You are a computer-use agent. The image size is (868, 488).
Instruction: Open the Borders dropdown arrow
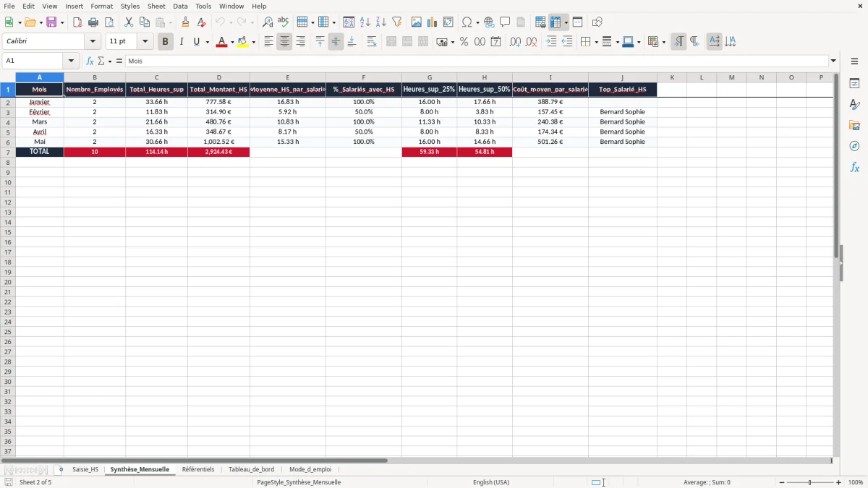595,42
